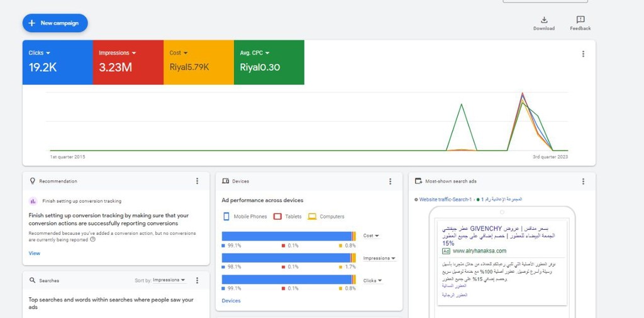The image size is (644, 318).
Task: Click the Mobile Phones legend item
Action: click(x=244, y=217)
